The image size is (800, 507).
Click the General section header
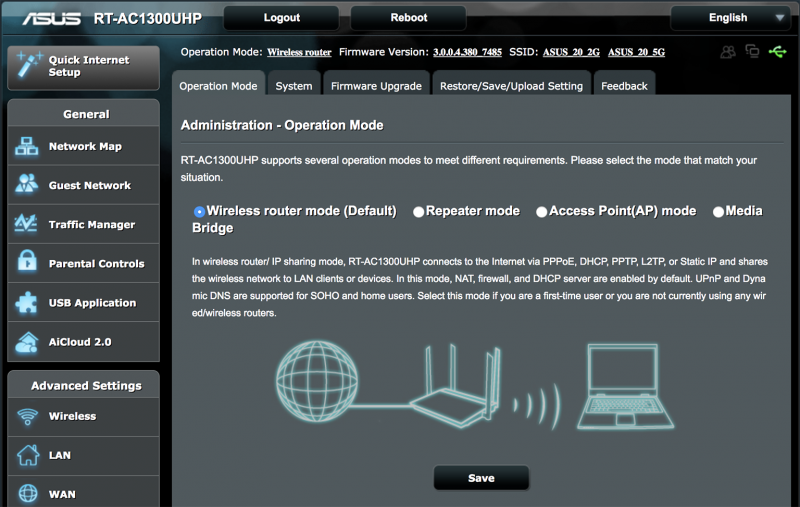point(84,113)
